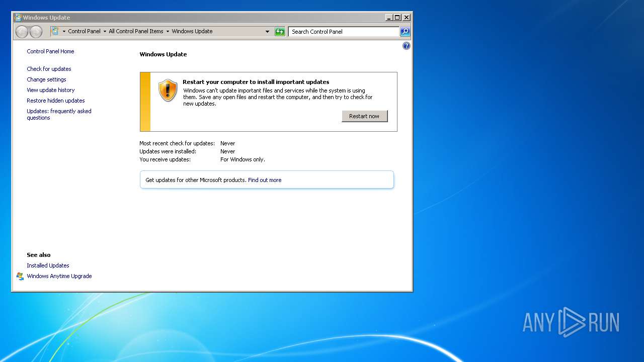Image resolution: width=644 pixels, height=362 pixels.
Task: Click the Back navigation arrow
Action: (22, 32)
